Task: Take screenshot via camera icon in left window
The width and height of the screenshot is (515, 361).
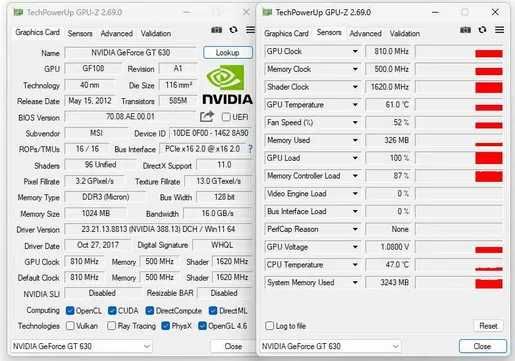Action: pyautogui.click(x=216, y=30)
